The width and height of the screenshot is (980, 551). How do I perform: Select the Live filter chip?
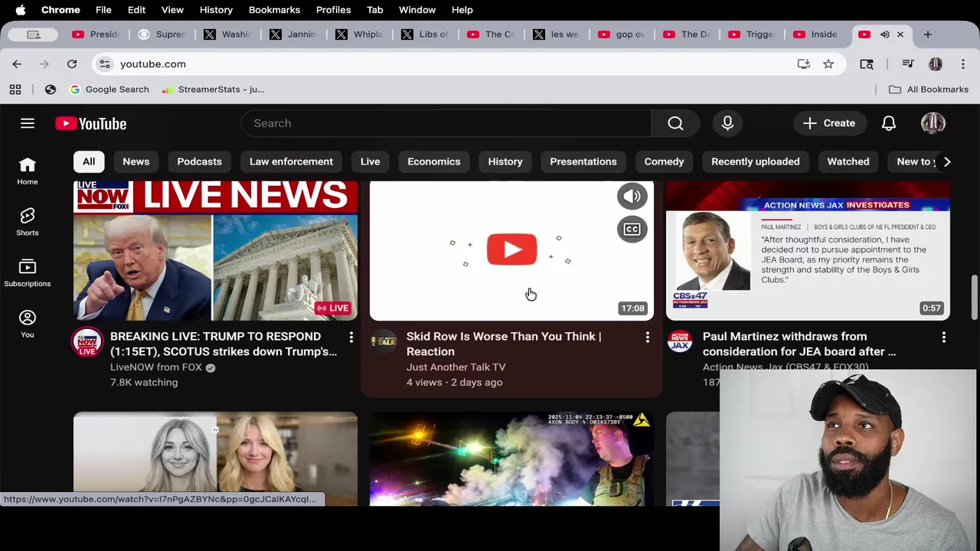coord(370,161)
